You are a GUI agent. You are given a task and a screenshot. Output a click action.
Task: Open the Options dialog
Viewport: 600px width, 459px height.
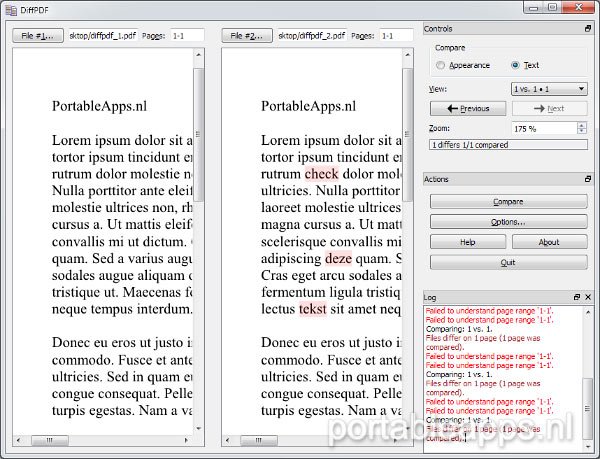click(508, 222)
